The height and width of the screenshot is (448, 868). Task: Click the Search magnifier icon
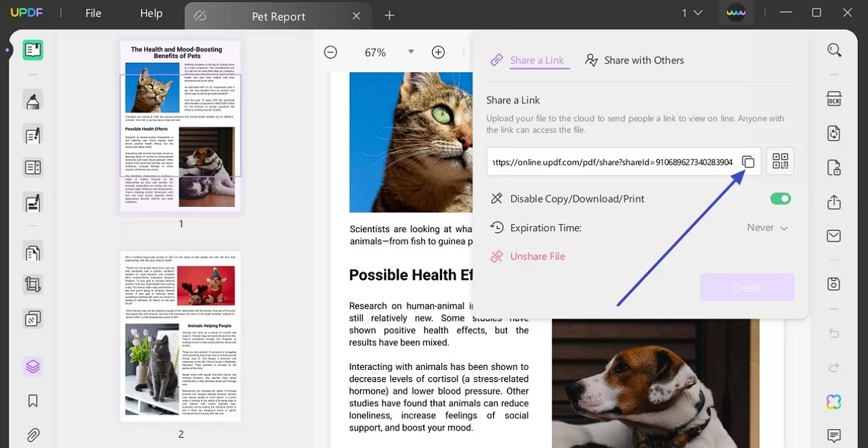pyautogui.click(x=834, y=50)
